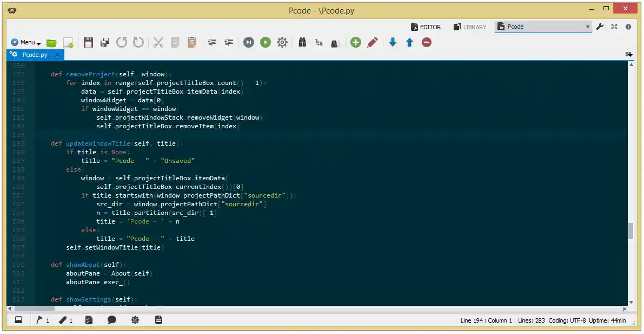The image size is (644, 334).
Task: Select the Pcode.py editor tab
Action: 35,55
